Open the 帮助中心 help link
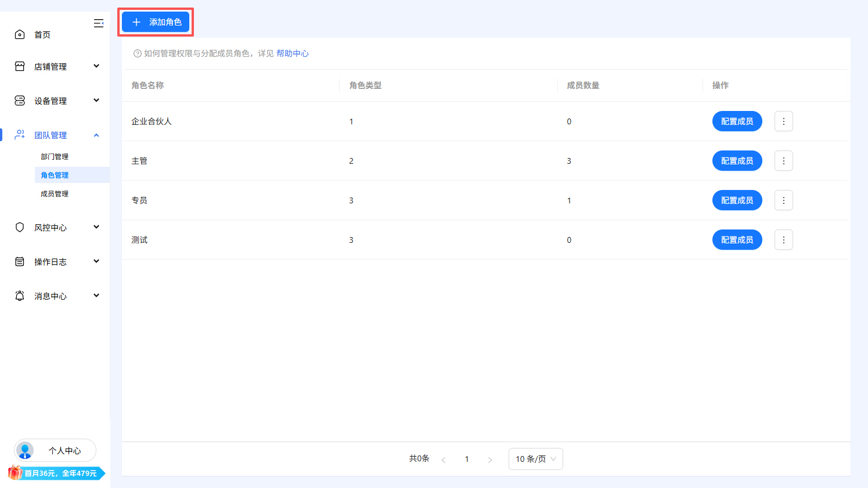This screenshot has height=488, width=868. coord(293,53)
